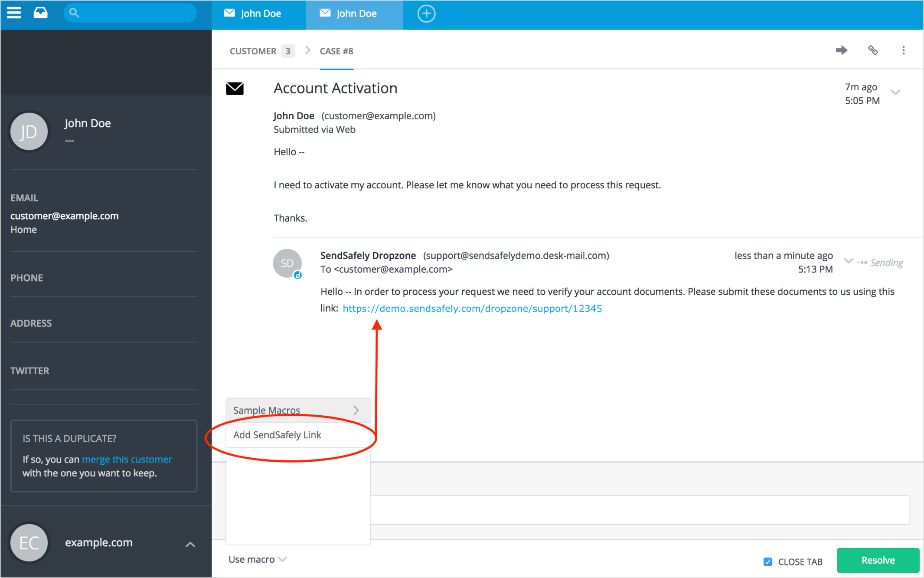Open the three-dot case options menu
The width and height of the screenshot is (924, 578).
tap(903, 50)
